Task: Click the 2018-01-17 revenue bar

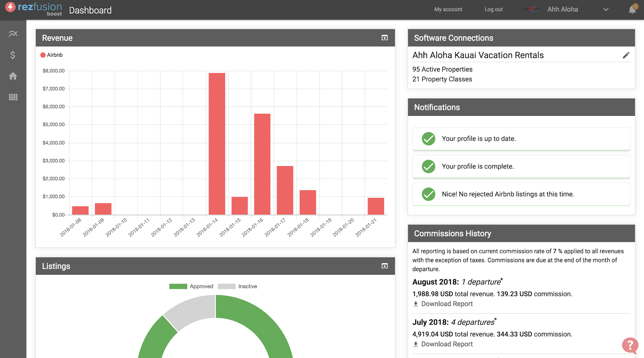Action: click(x=285, y=190)
